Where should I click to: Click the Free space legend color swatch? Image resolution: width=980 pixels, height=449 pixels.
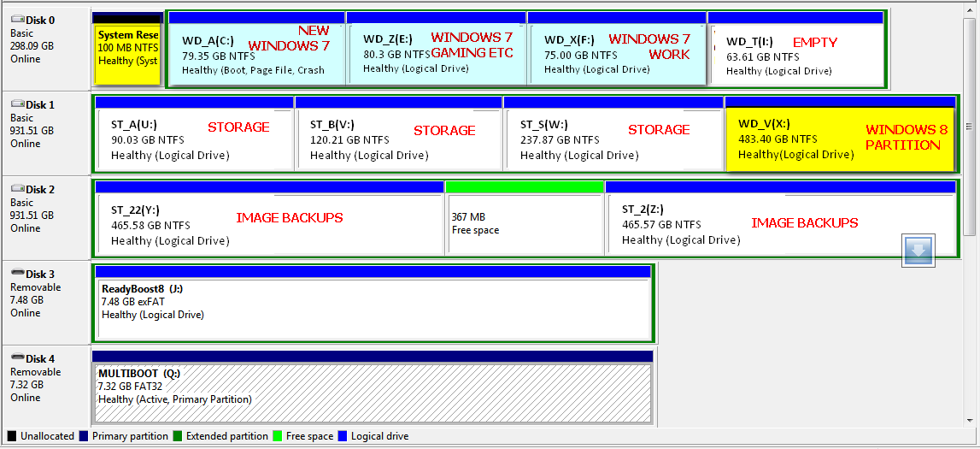click(x=279, y=436)
